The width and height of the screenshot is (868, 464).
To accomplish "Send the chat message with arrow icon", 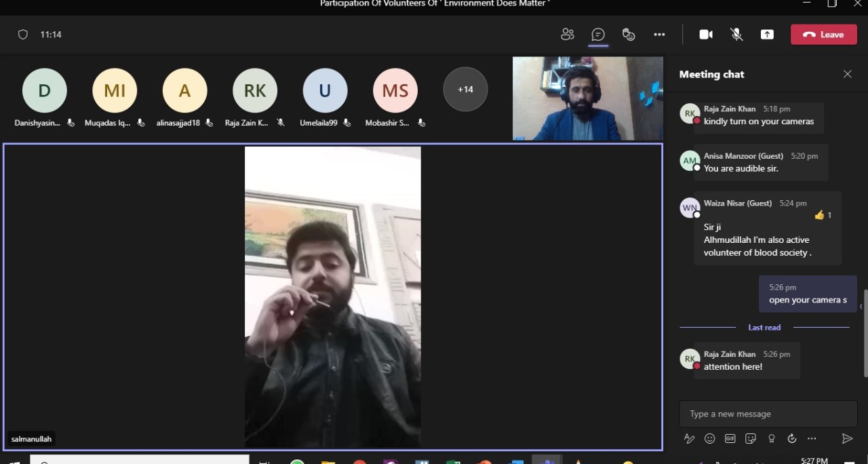I will [x=847, y=439].
